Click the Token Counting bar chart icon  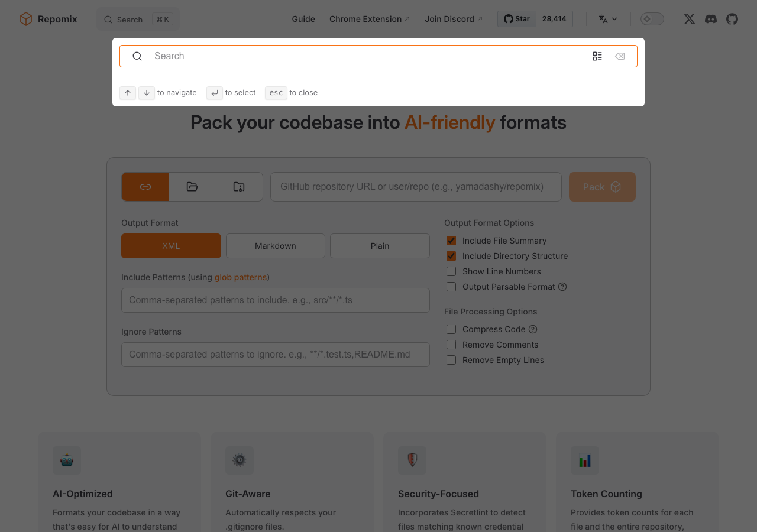(x=585, y=460)
